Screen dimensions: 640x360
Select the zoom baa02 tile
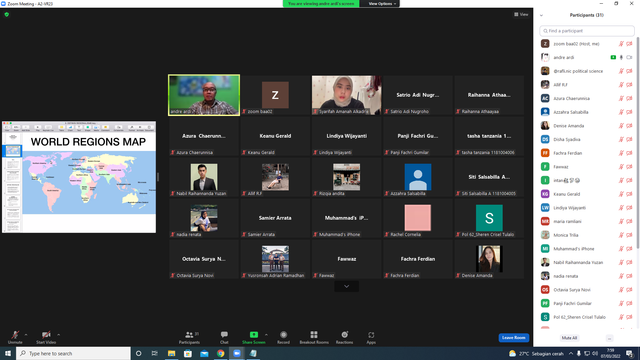click(x=275, y=95)
